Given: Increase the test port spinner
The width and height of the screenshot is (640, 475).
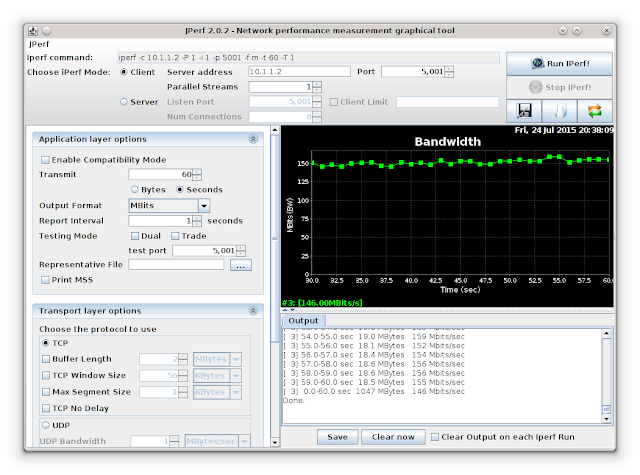Looking at the screenshot, I should click(x=241, y=248).
